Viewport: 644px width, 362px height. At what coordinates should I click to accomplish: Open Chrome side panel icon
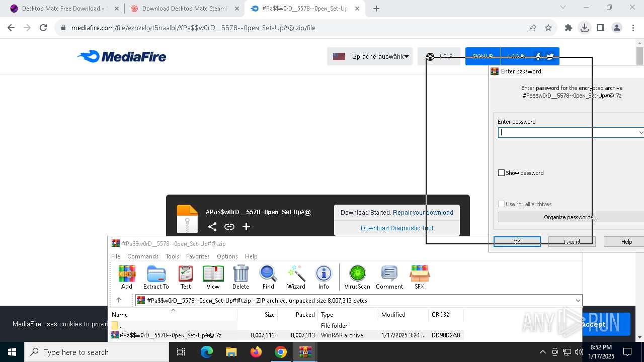(x=601, y=28)
